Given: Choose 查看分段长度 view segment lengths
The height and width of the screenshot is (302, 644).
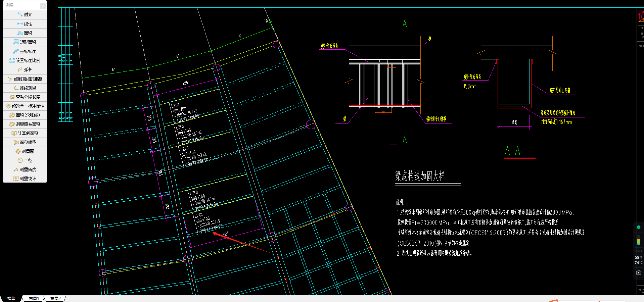Looking at the screenshot, I should (25, 97).
